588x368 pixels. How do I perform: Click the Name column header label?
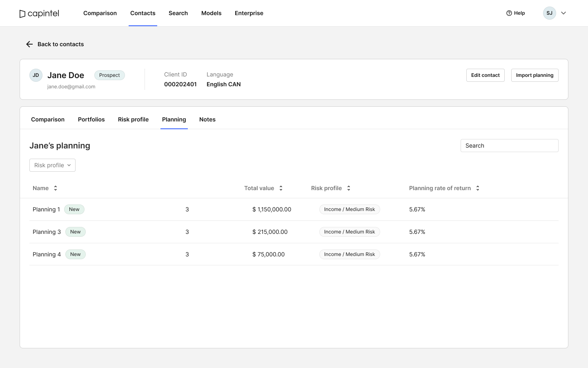[41, 188]
